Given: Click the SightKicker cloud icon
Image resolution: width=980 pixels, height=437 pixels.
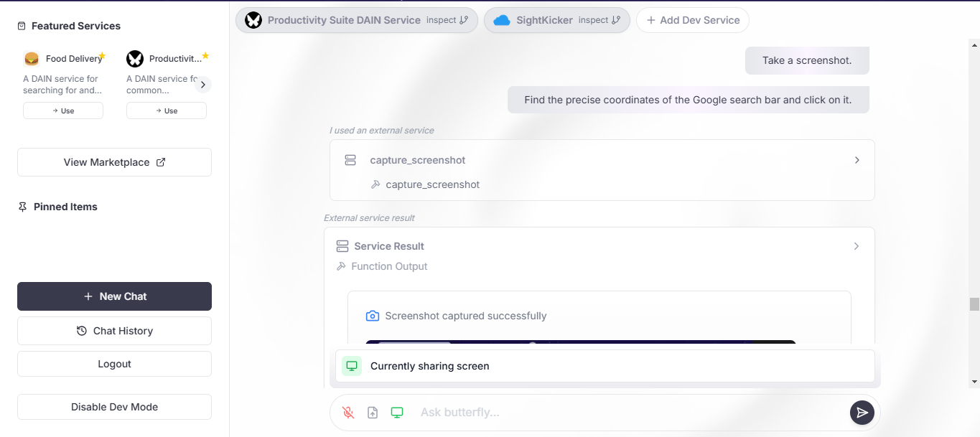Looking at the screenshot, I should (x=502, y=20).
